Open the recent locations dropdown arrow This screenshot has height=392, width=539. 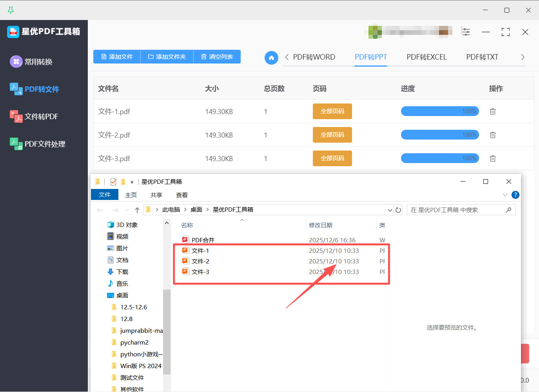tap(127, 210)
